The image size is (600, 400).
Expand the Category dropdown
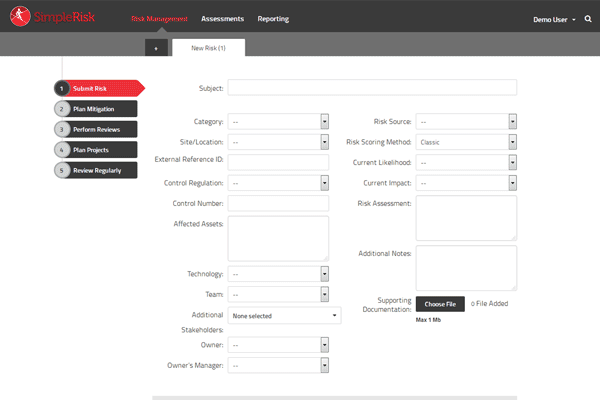[278, 121]
